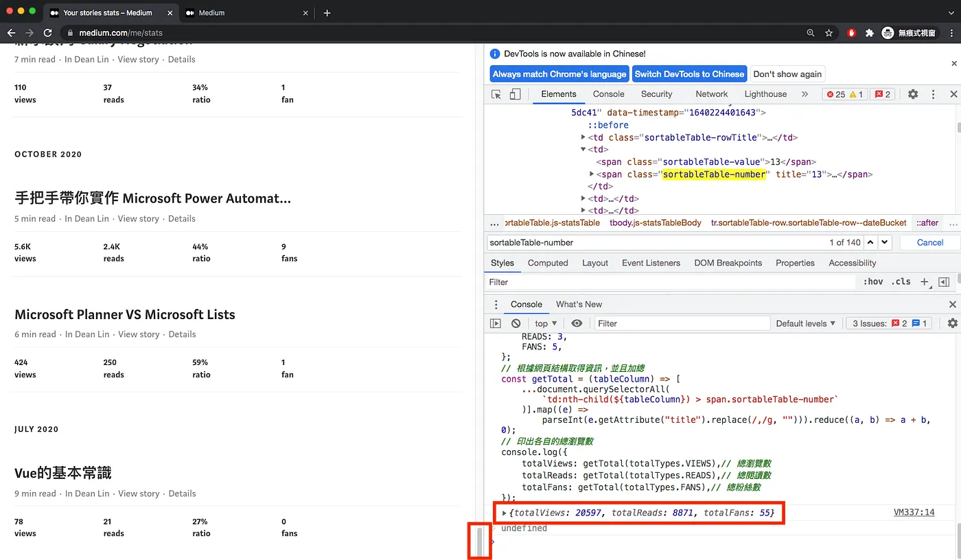Switch to the Lighthouse tab

pos(765,94)
